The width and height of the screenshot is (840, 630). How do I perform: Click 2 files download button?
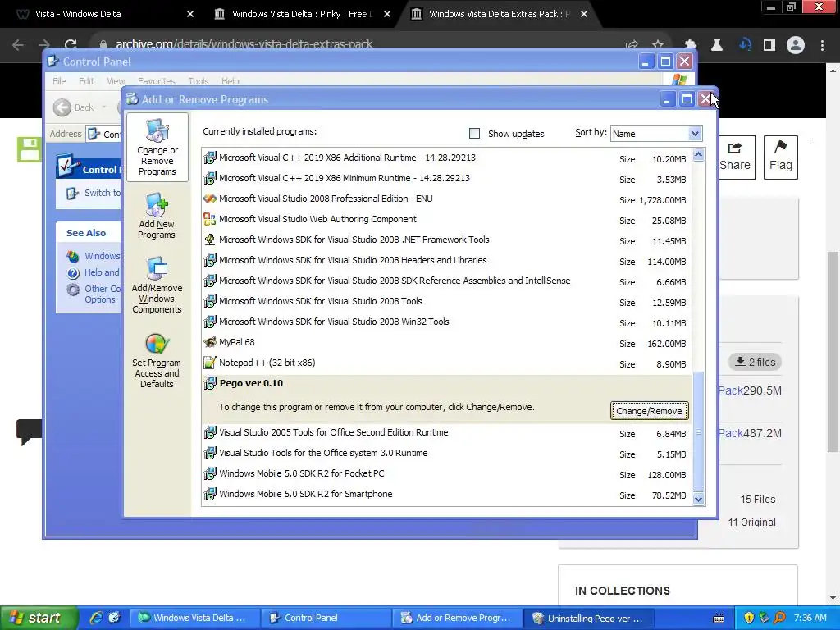(755, 362)
